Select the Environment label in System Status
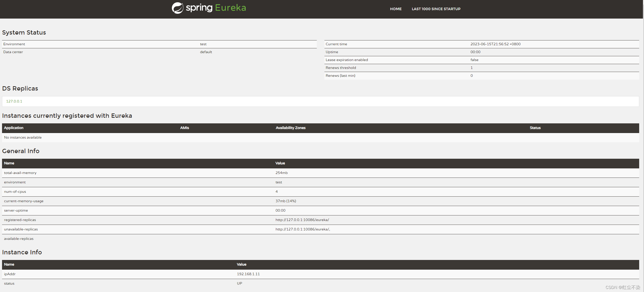This screenshot has width=644, height=292. [x=14, y=44]
